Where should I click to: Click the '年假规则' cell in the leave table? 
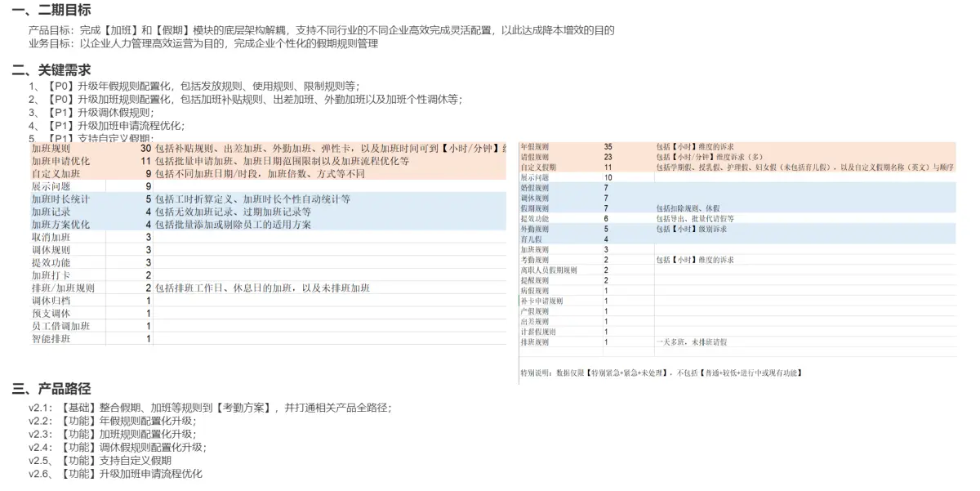click(534, 147)
